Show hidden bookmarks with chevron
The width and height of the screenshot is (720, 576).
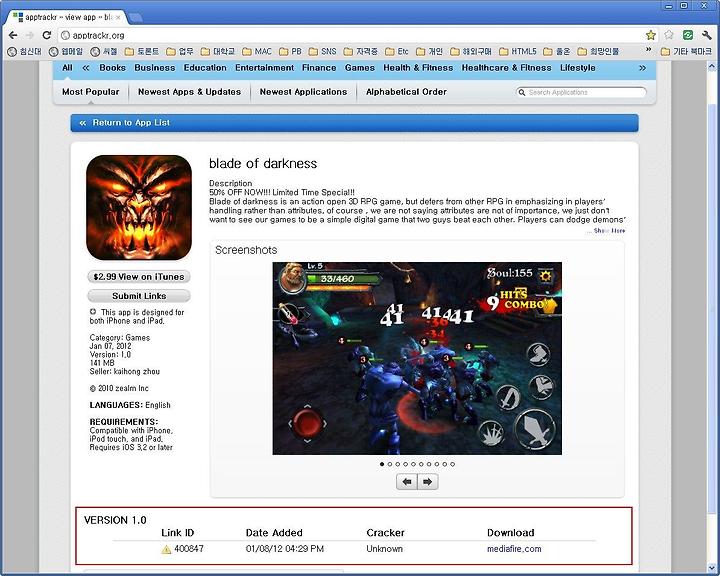point(648,51)
